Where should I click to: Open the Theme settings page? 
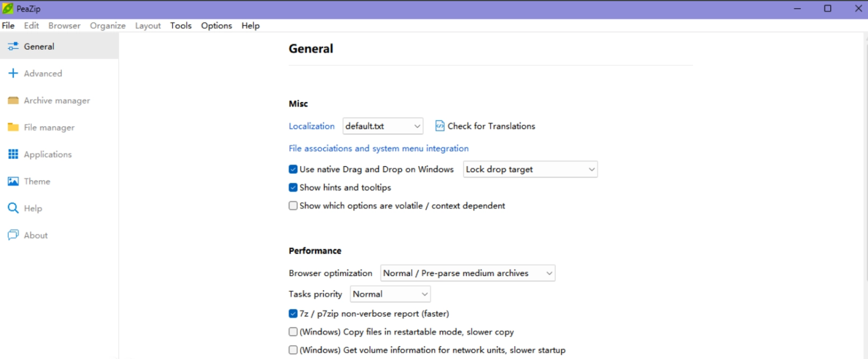tap(59, 181)
